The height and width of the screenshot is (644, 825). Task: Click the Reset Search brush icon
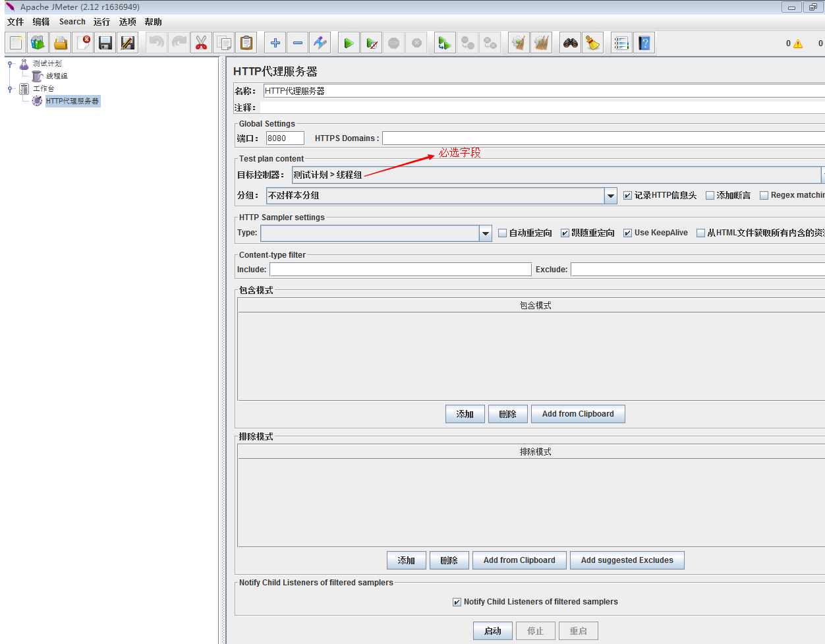point(593,43)
